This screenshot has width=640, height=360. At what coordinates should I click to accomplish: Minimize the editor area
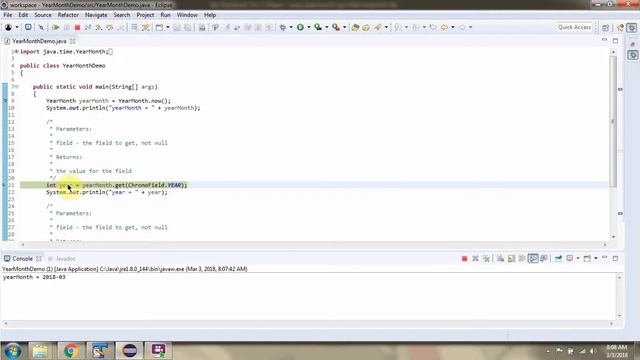pos(604,41)
